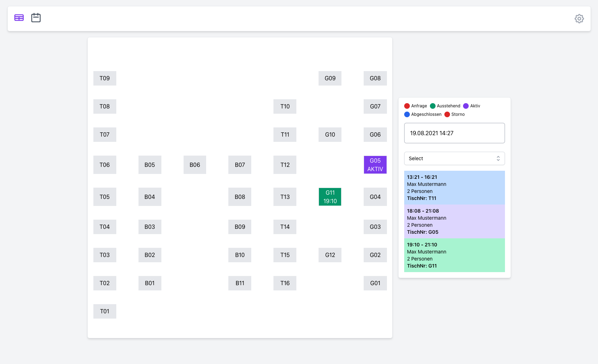Image resolution: width=598 pixels, height=364 pixels.
Task: Select table B09
Action: tap(240, 227)
